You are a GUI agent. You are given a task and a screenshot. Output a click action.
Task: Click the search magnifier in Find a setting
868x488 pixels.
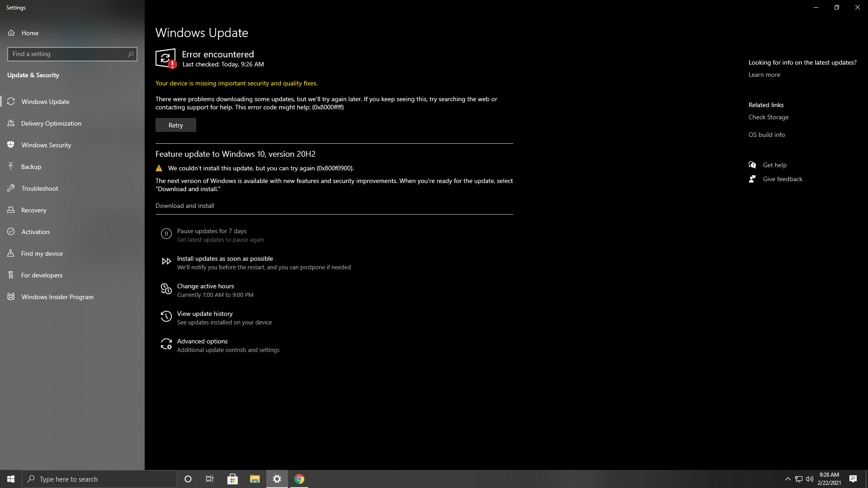131,54
